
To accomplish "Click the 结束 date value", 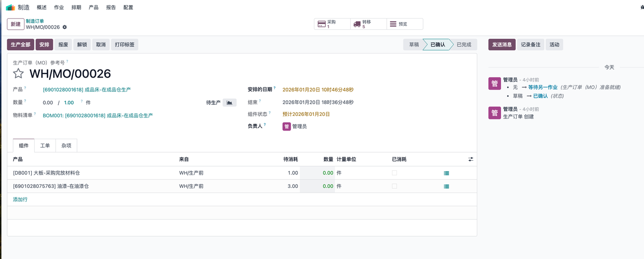I will pyautogui.click(x=318, y=102).
